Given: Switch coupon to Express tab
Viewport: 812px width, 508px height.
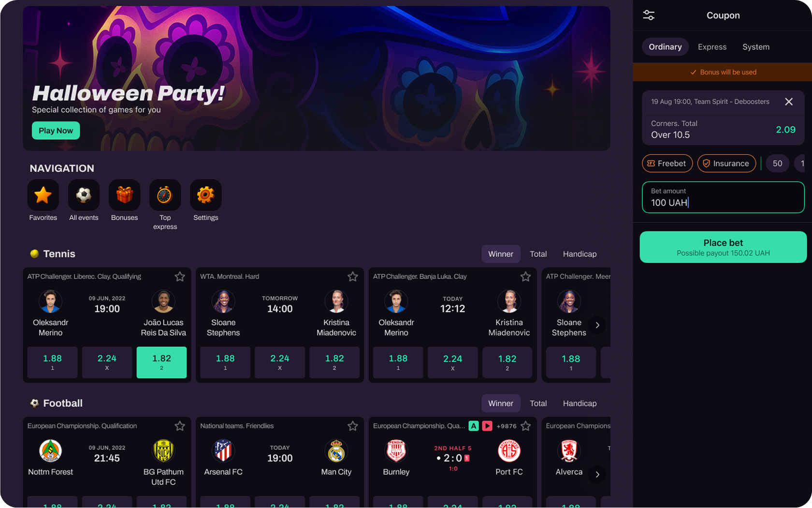Looking at the screenshot, I should (712, 47).
